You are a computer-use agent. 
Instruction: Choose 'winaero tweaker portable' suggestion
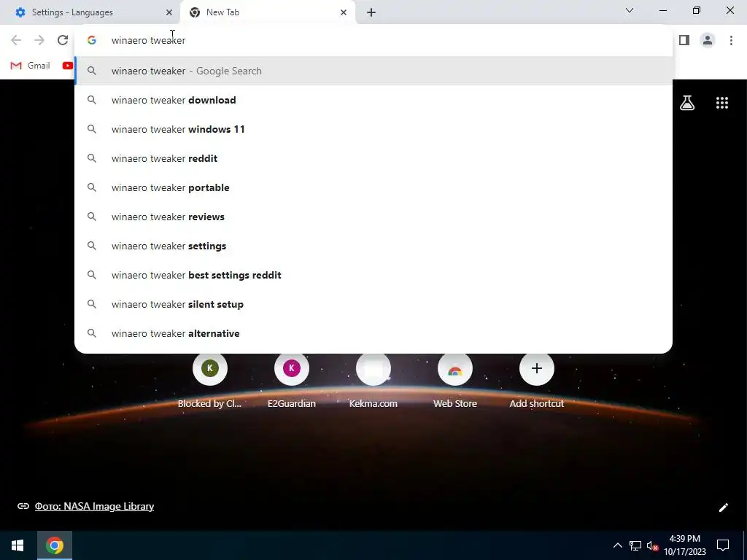coord(373,187)
